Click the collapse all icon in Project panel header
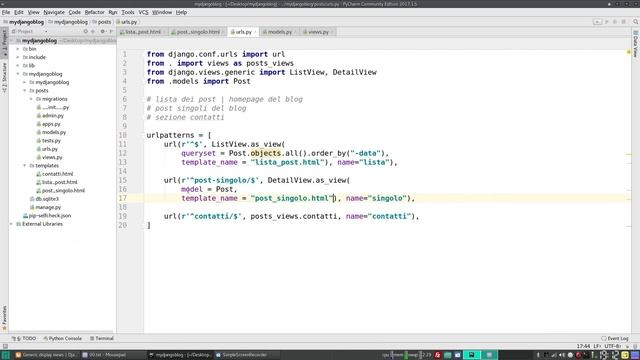 [x=93, y=31]
